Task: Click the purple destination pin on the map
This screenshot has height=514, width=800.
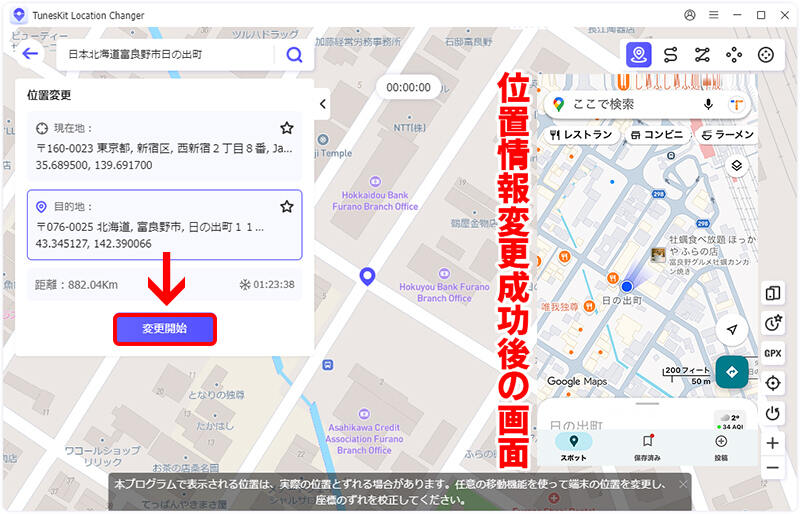Action: pos(367,276)
